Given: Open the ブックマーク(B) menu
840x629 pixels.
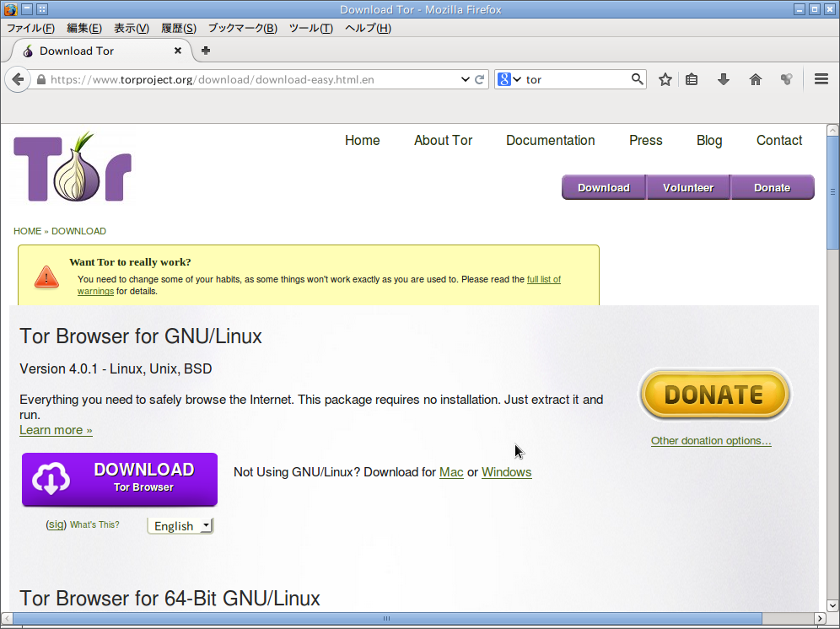Looking at the screenshot, I should 242,28.
